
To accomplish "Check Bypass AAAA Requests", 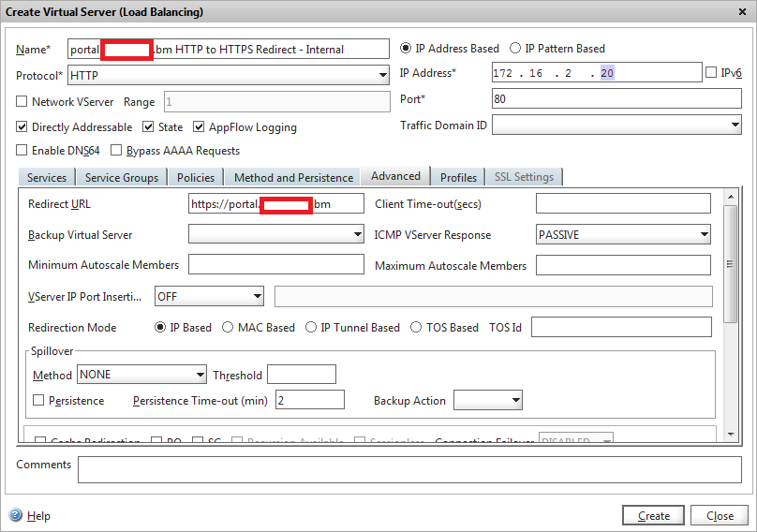I will [x=116, y=150].
